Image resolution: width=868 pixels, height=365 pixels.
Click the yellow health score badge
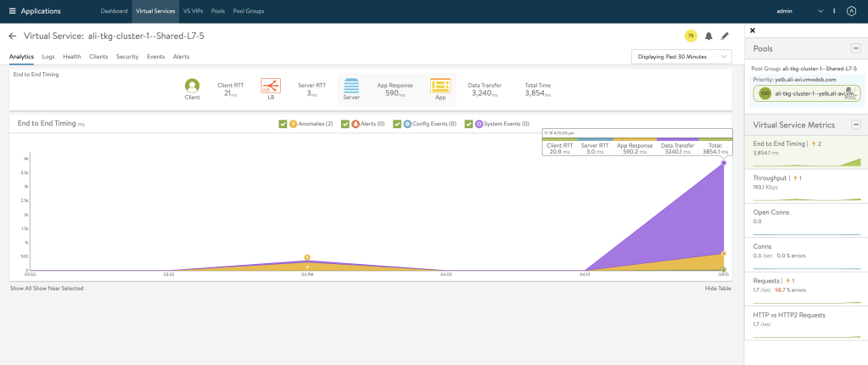pyautogui.click(x=691, y=36)
